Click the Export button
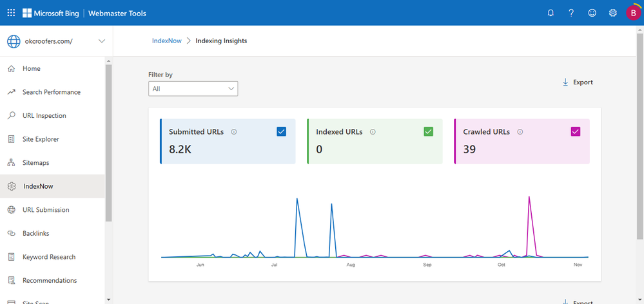644x304 pixels. point(578,82)
